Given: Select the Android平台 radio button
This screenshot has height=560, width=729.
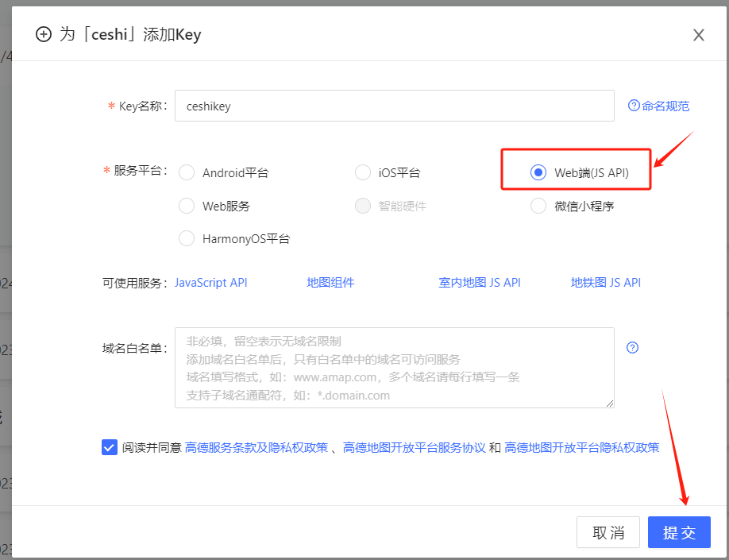Looking at the screenshot, I should pos(187,172).
